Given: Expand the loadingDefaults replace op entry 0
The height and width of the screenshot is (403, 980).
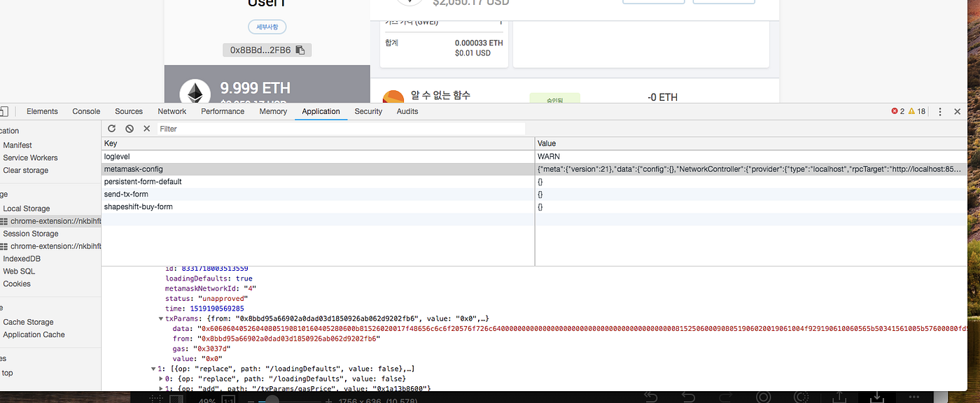Looking at the screenshot, I should (162, 379).
